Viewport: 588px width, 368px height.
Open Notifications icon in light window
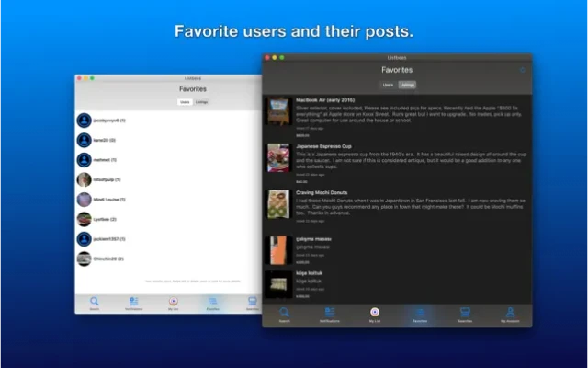pyautogui.click(x=134, y=302)
